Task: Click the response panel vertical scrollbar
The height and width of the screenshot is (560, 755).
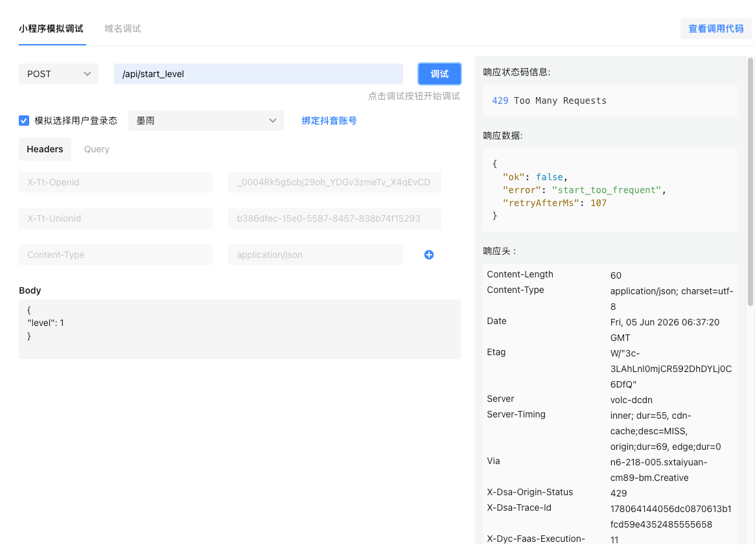Action: tap(750, 181)
